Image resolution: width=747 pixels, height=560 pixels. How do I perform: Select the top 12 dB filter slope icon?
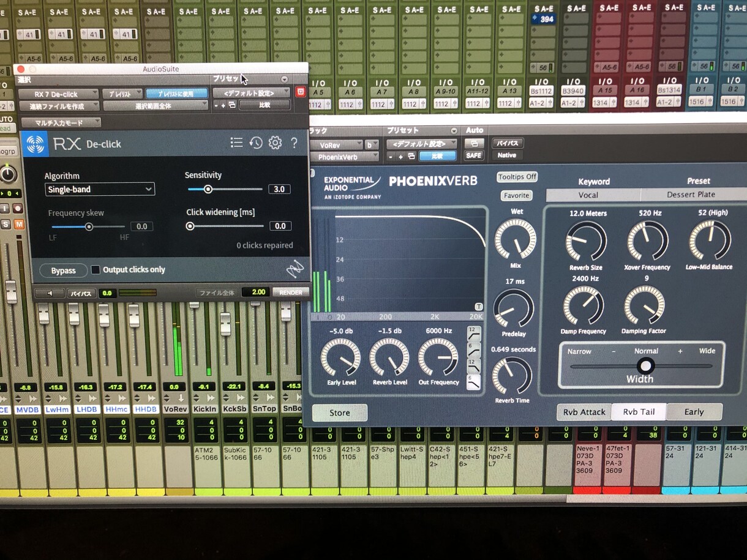coord(473,334)
